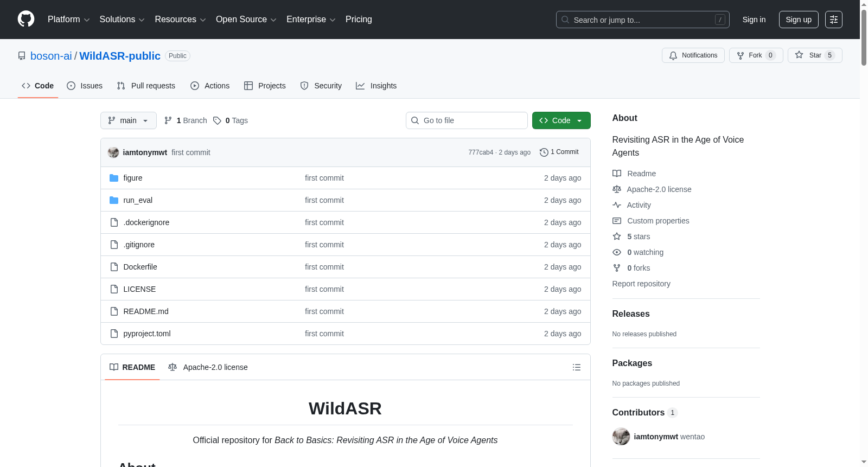868x467 pixels.
Task: Expand the Resources menu
Action: click(x=180, y=20)
